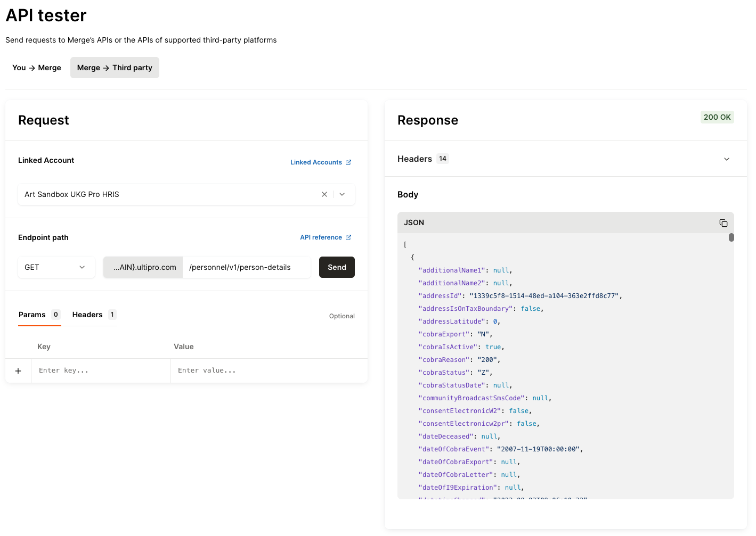Clear the selected linked account

[x=324, y=194]
